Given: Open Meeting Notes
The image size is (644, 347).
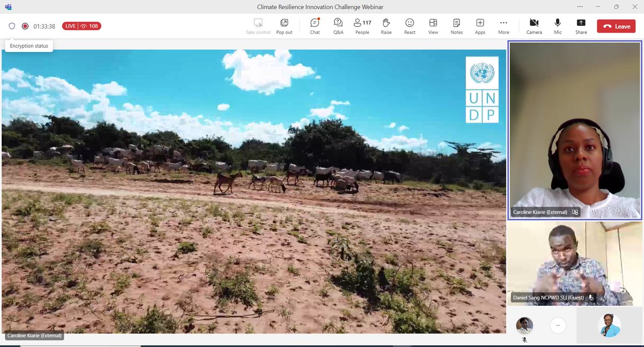Looking at the screenshot, I should tap(456, 25).
